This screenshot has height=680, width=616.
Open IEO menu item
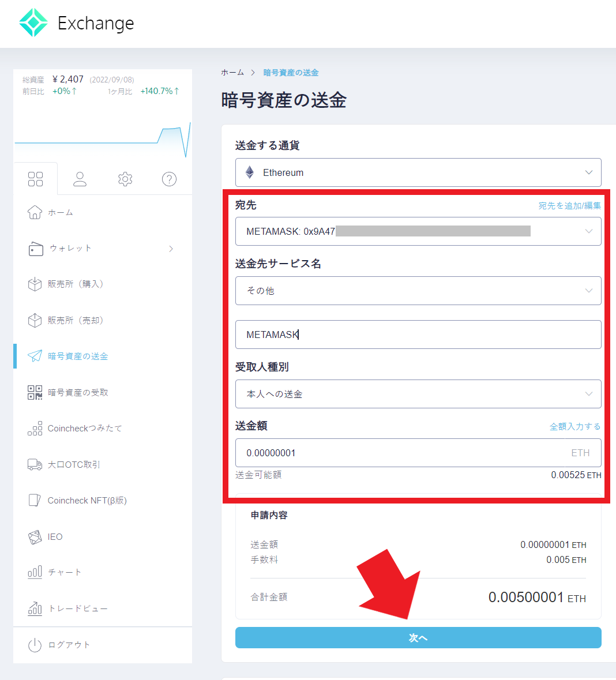55,537
